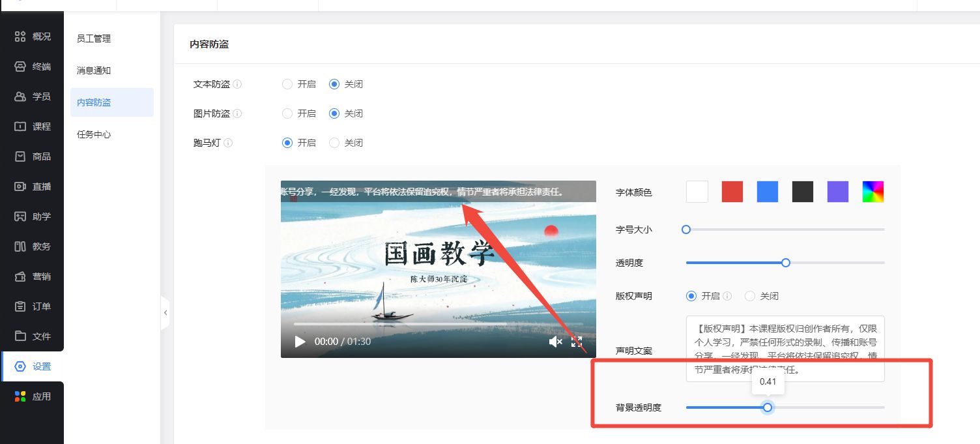Screen dimensions: 980x444
Task: Click the 概况 overview icon in sidebar
Action: 20,37
